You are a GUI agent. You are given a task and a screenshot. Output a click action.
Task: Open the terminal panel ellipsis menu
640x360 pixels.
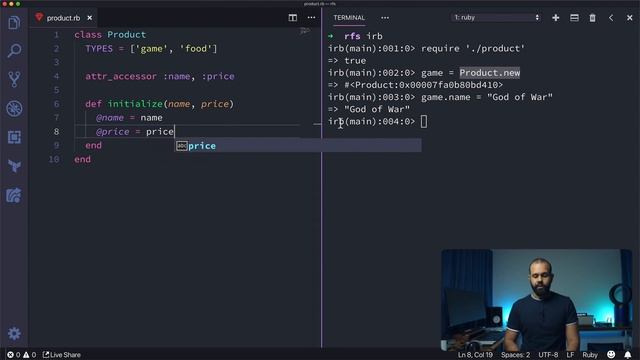click(x=385, y=18)
